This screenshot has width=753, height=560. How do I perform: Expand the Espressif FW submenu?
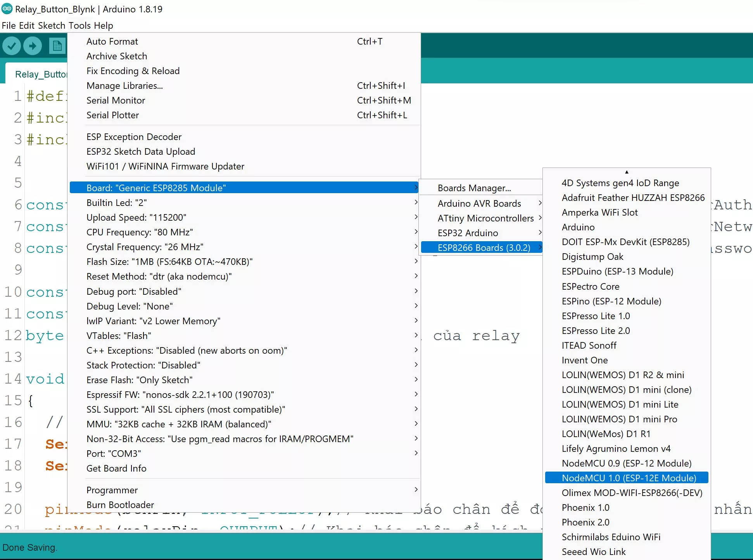[244, 395]
